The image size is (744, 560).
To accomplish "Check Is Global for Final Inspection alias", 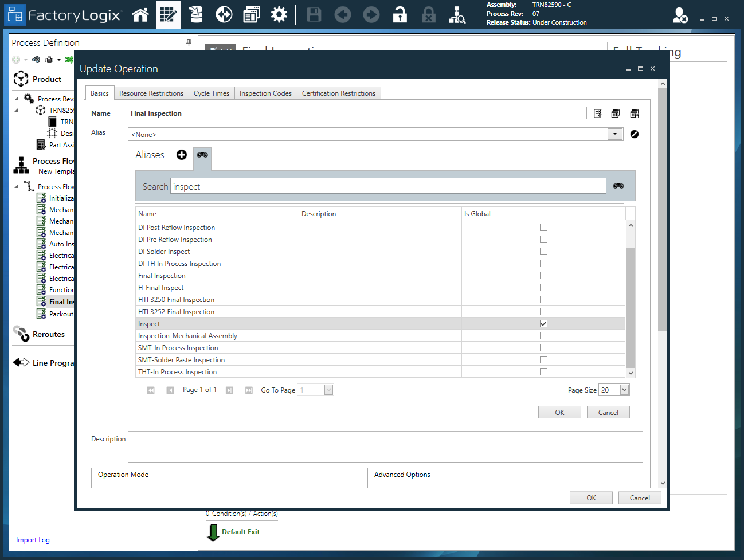I will (543, 275).
